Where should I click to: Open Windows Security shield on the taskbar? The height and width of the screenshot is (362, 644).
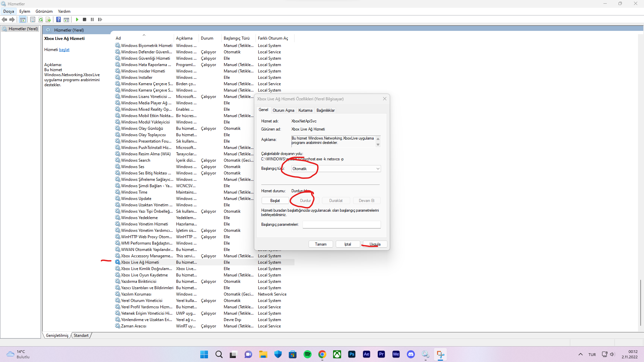click(278, 354)
